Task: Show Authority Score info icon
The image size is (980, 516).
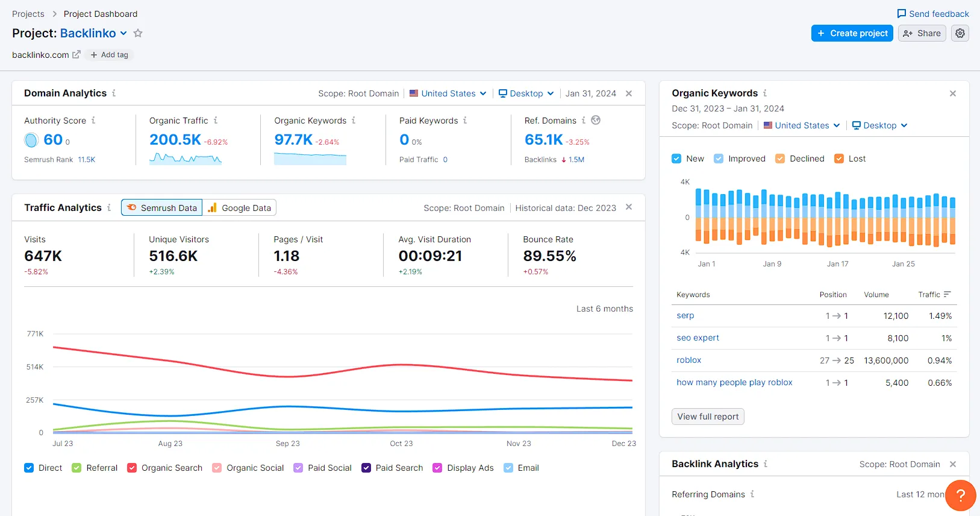Action: click(x=93, y=121)
